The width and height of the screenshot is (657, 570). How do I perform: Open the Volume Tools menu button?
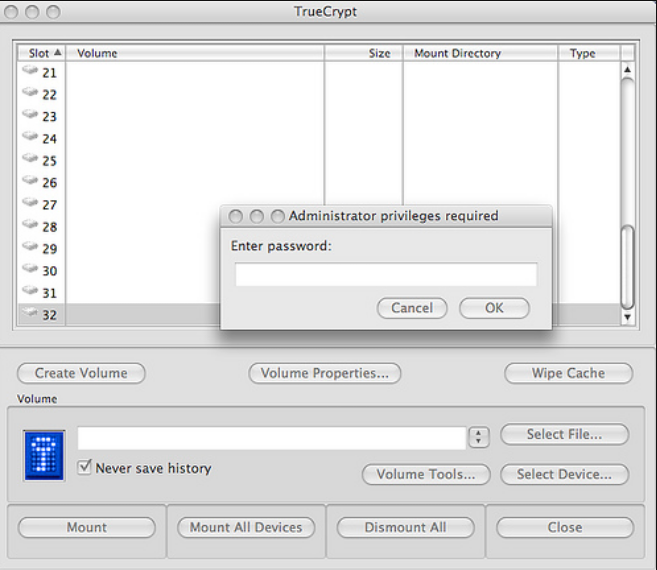click(426, 474)
